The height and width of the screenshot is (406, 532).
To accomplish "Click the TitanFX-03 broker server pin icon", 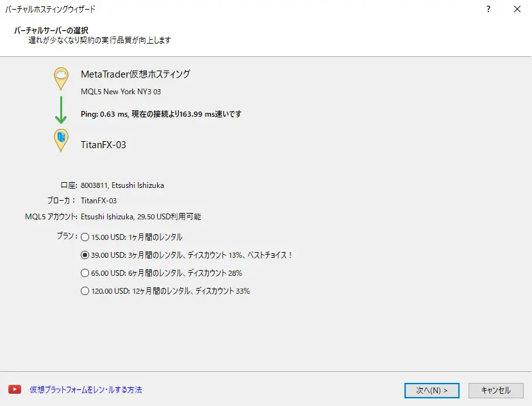I will [61, 139].
